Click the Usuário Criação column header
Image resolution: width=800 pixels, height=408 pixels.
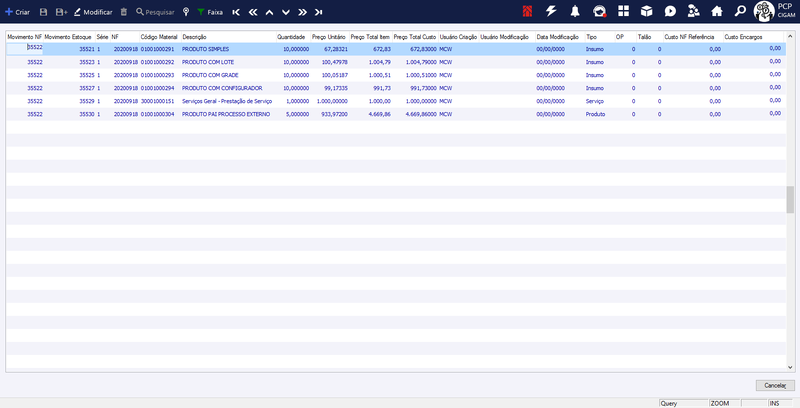coord(458,37)
